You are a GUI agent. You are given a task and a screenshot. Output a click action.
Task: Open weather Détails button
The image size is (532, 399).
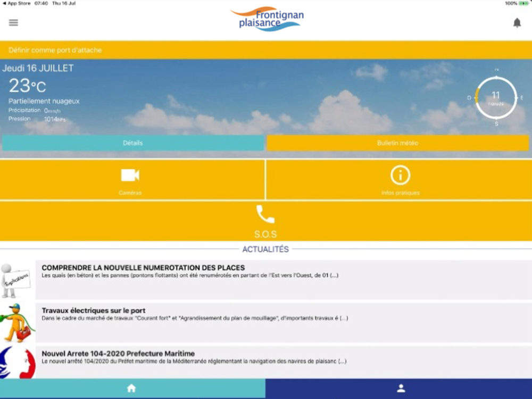pos(133,143)
